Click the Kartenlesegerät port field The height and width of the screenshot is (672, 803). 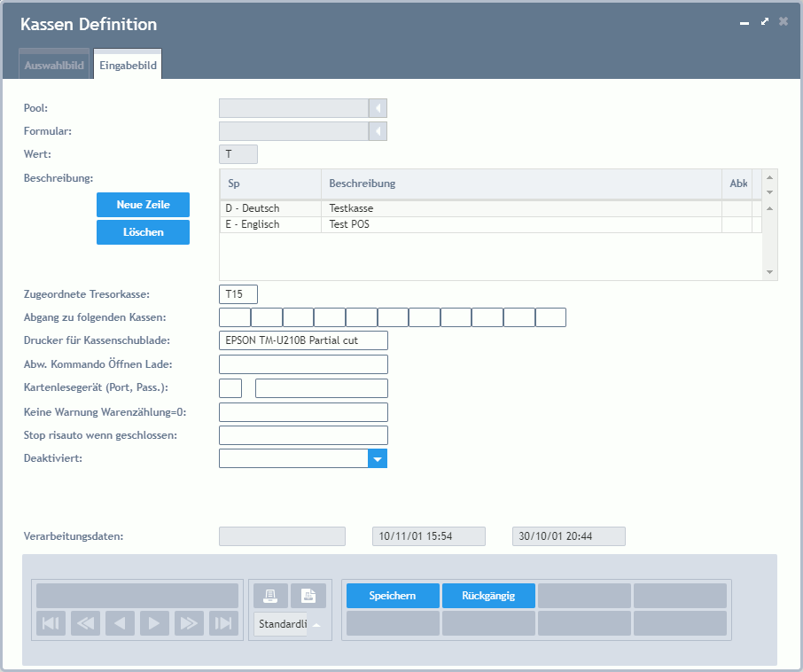[x=230, y=387]
